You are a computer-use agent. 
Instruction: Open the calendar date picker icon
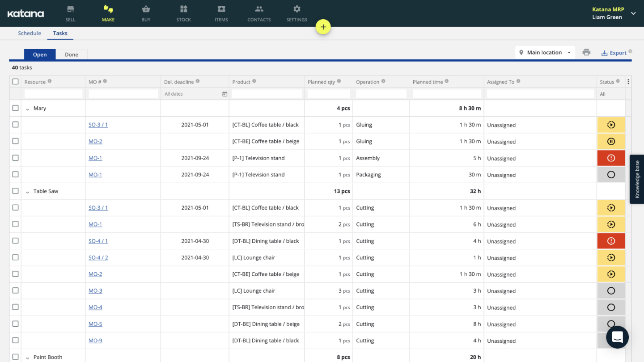point(225,94)
